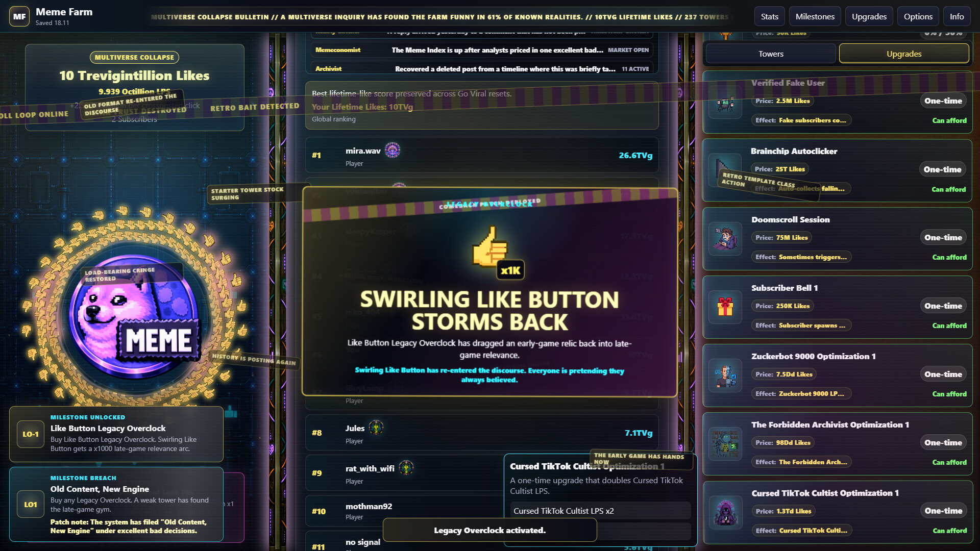Click the Forbidden Archivist Optimization icon
Viewport: 980px width, 551px height.
[725, 444]
